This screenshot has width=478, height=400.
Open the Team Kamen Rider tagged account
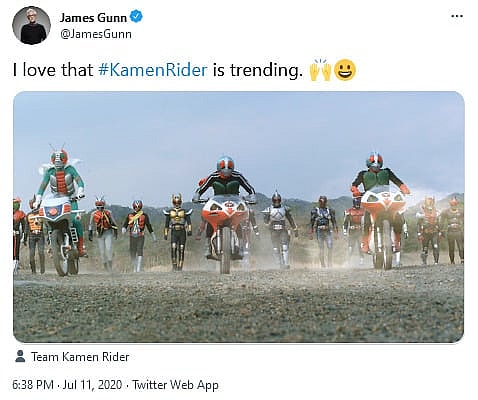point(80,357)
